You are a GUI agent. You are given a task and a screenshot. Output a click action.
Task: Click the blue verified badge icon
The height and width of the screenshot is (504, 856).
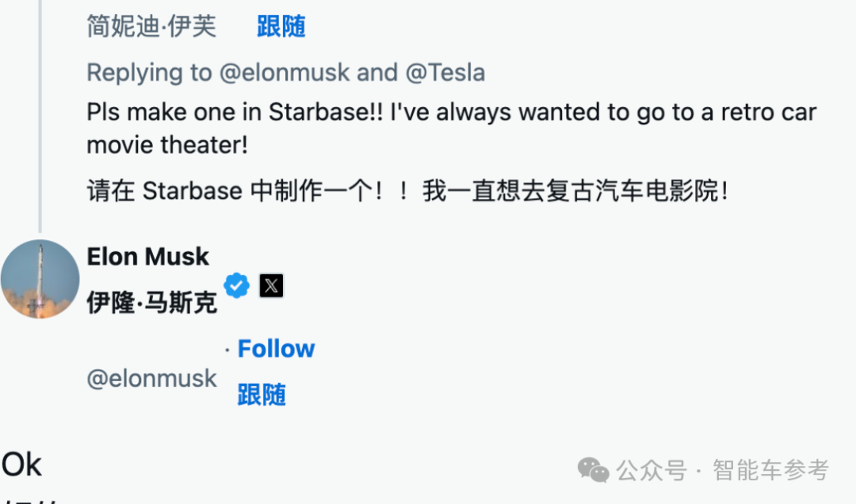pos(236,285)
